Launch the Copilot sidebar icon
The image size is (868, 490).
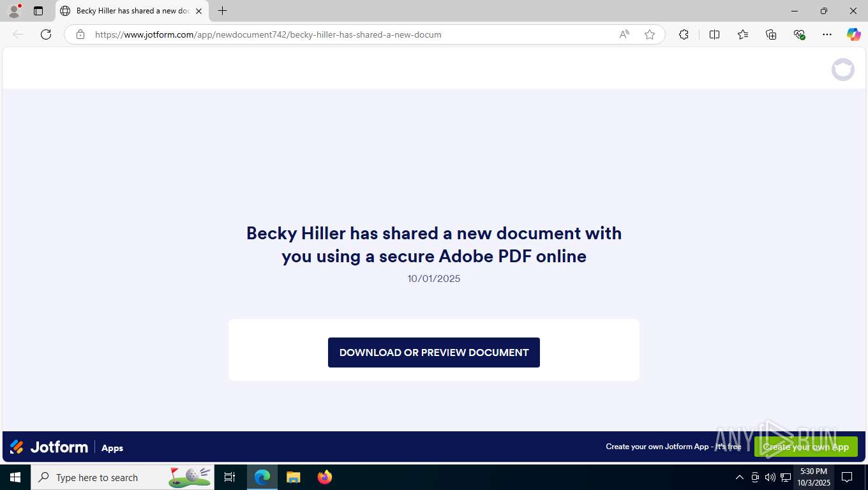[854, 34]
